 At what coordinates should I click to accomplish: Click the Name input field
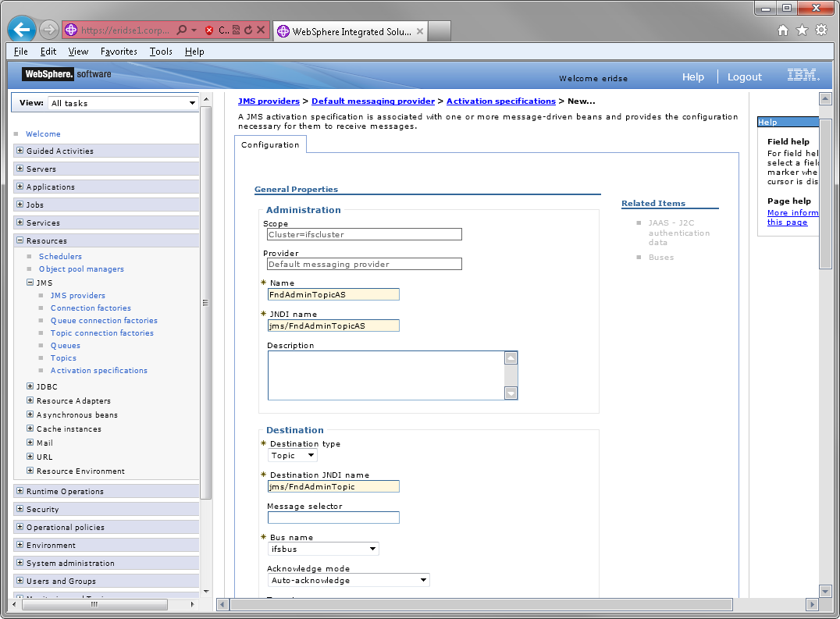pos(333,294)
